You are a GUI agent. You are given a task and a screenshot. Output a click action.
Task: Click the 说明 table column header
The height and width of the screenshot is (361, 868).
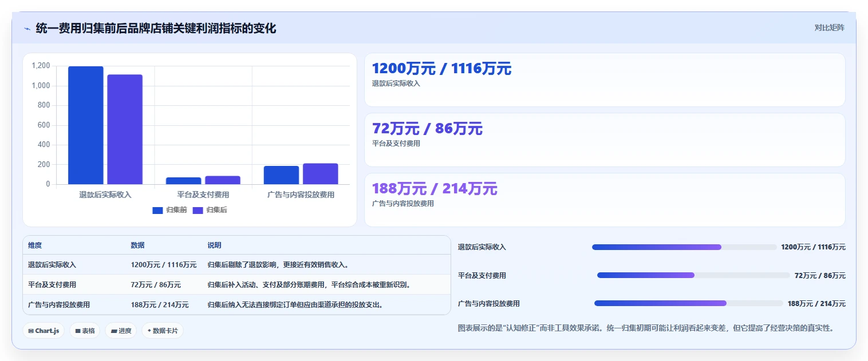[214, 245]
